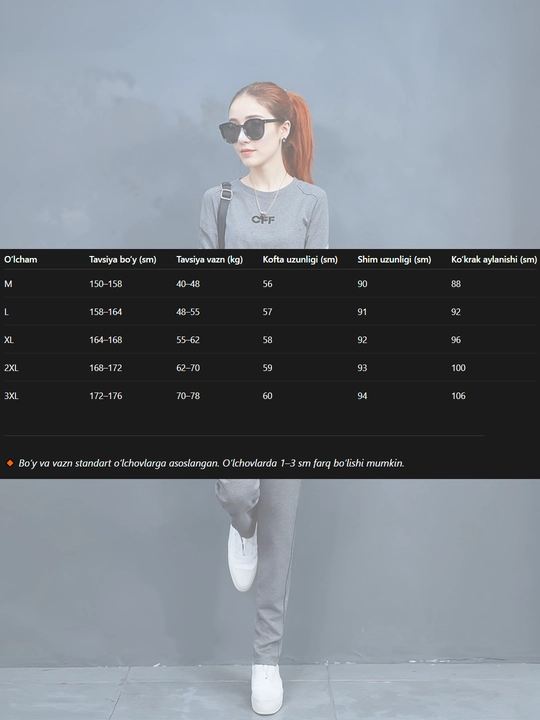
Task: Click the orange diamond bullet icon
Action: (10, 463)
